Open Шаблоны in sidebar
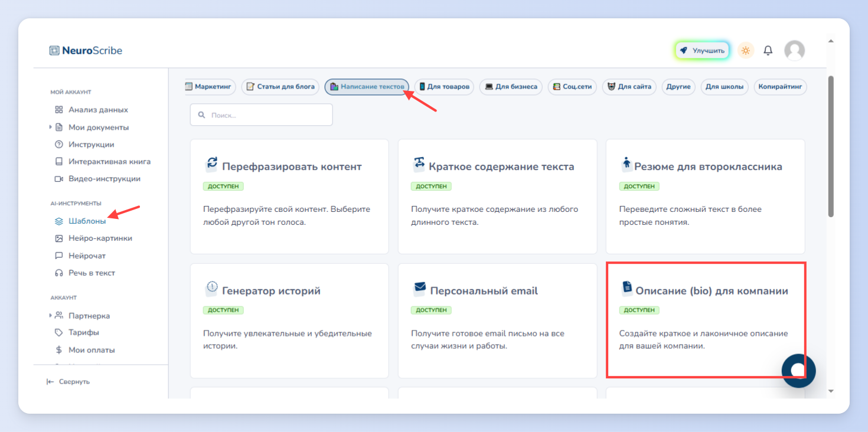 [80, 221]
